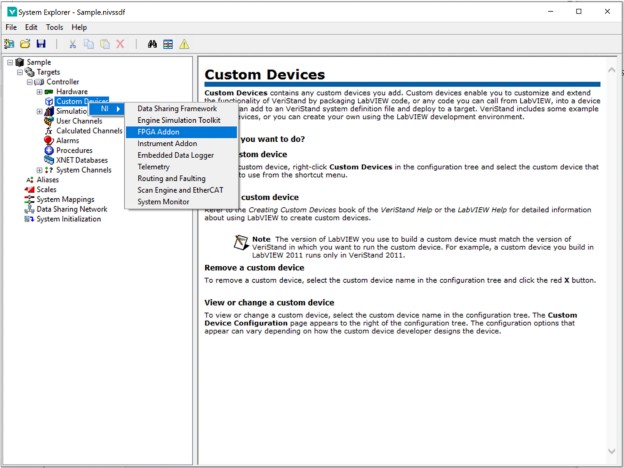Choose Scan Engine and EtherCAT entry

[181, 190]
